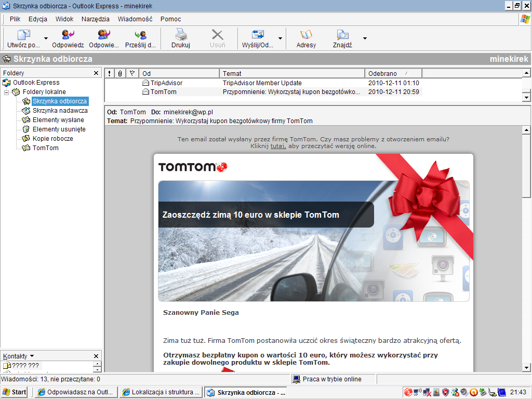Click the Znajdź find toolbar button
532x399 pixels.
point(342,38)
